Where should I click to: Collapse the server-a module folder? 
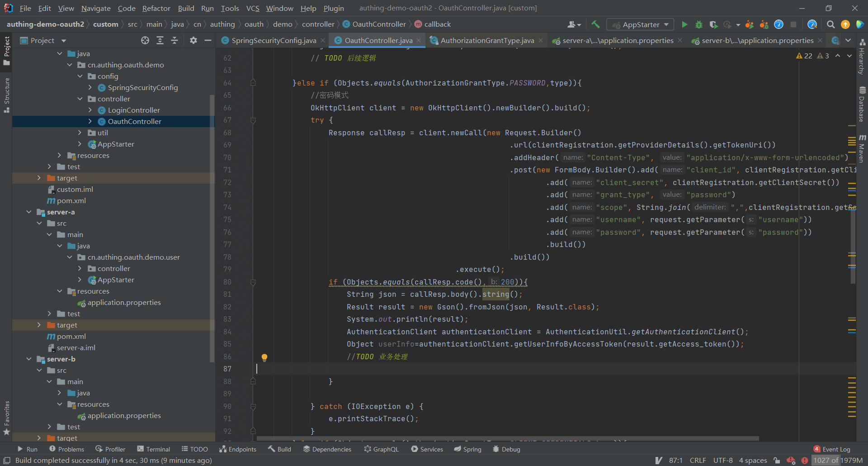click(x=29, y=212)
